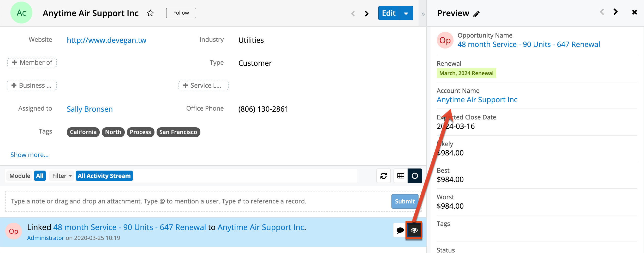Go to next record in Preview panel
644x253 pixels.
[x=616, y=12]
